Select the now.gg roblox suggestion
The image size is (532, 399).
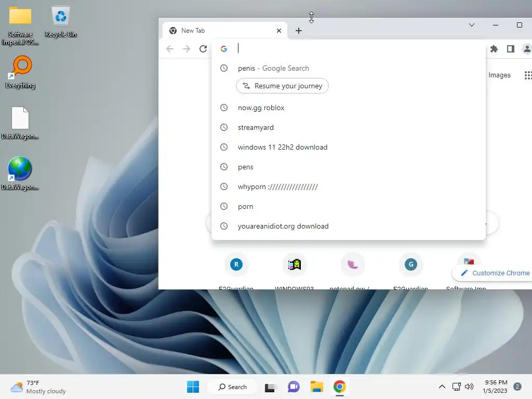pos(349,108)
